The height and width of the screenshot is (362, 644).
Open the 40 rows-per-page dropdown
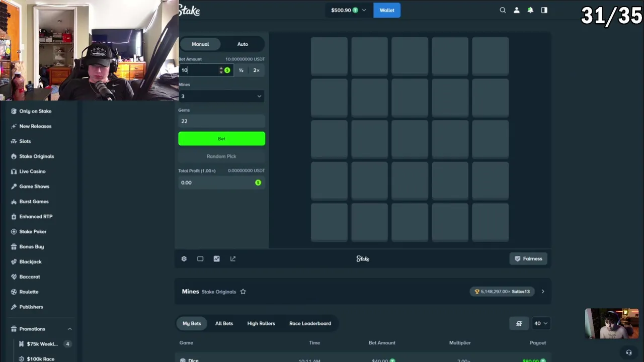pyautogui.click(x=540, y=323)
